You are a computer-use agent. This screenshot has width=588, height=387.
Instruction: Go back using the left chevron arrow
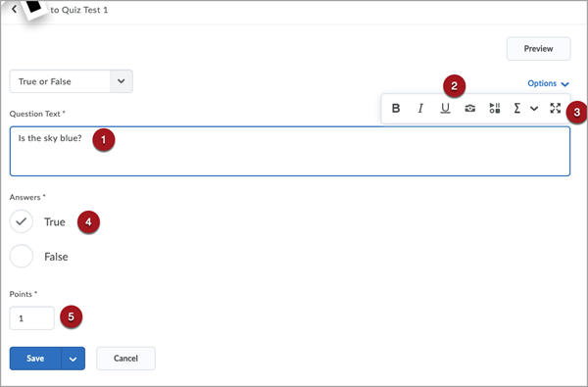15,9
